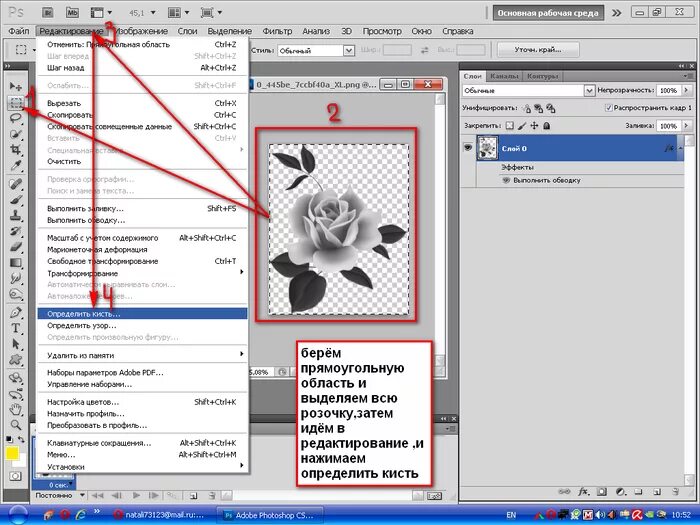700x525 pixels.
Task: Open the Файл menu
Action: click(x=19, y=31)
